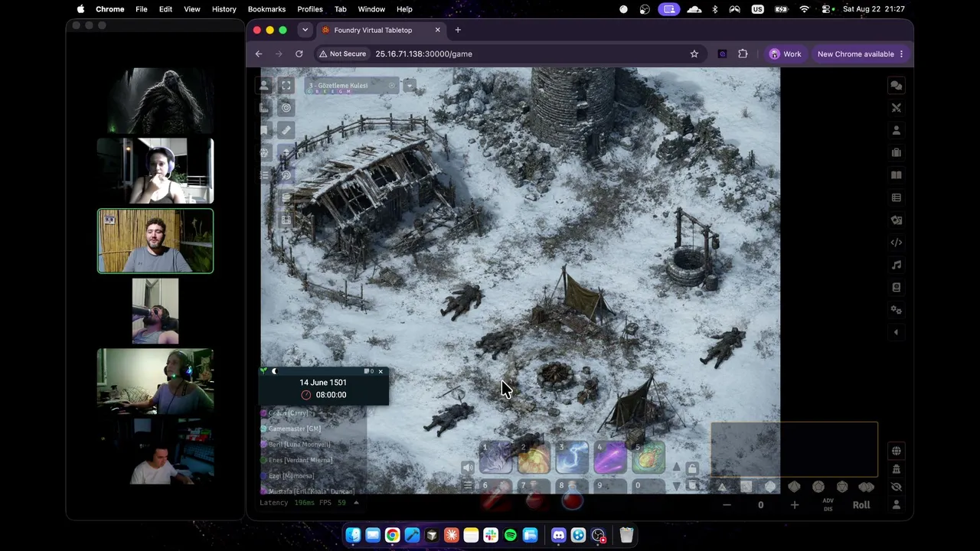Open the Chrome File menu
Screen dimensions: 980x551
coord(142,9)
